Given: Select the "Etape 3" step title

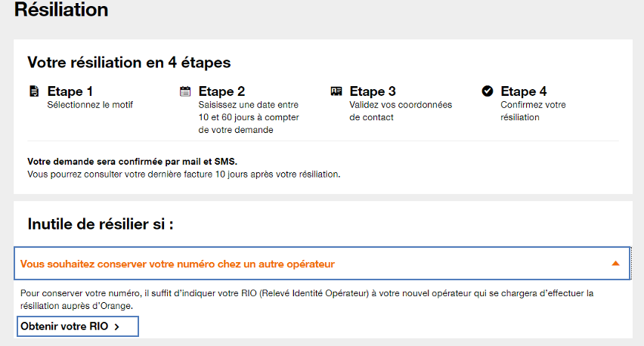Looking at the screenshot, I should click(x=373, y=91).
